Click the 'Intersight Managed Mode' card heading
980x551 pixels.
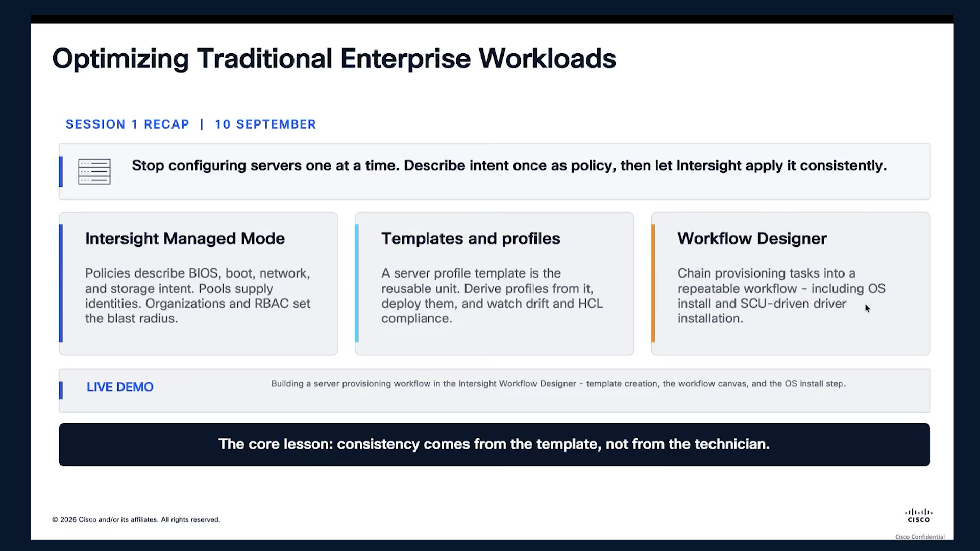(x=185, y=239)
